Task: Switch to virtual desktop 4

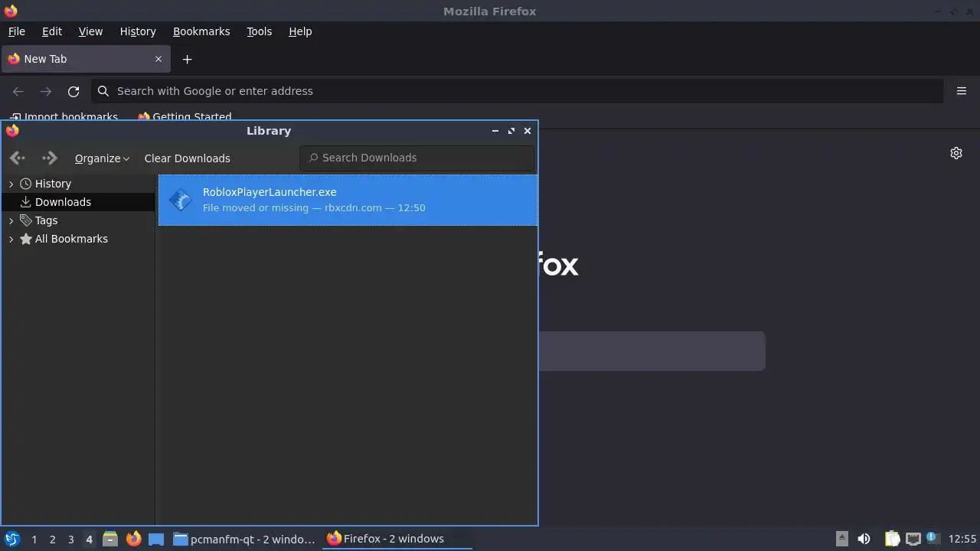Action: pyautogui.click(x=89, y=539)
